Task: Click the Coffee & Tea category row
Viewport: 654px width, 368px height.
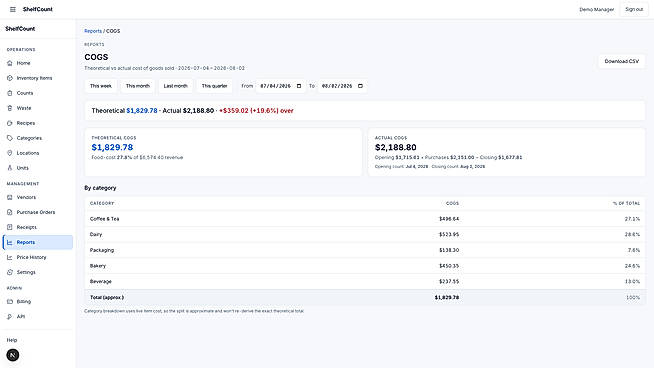Action: click(365, 219)
